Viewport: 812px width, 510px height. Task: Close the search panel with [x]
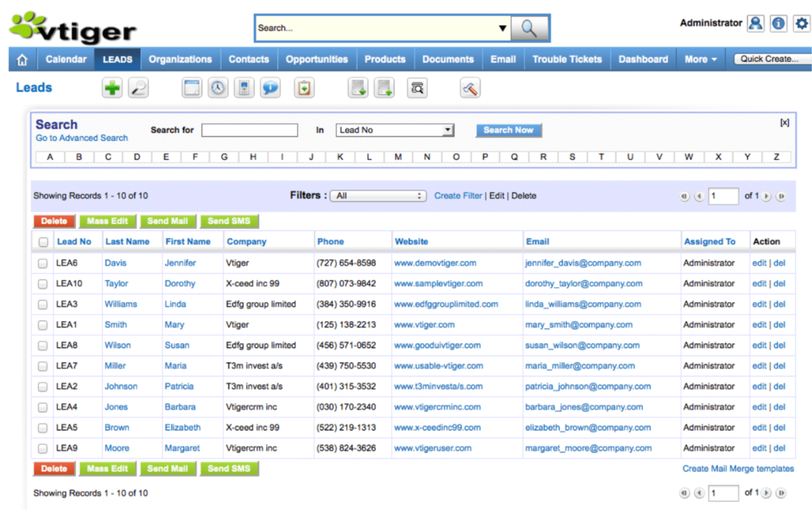(785, 123)
